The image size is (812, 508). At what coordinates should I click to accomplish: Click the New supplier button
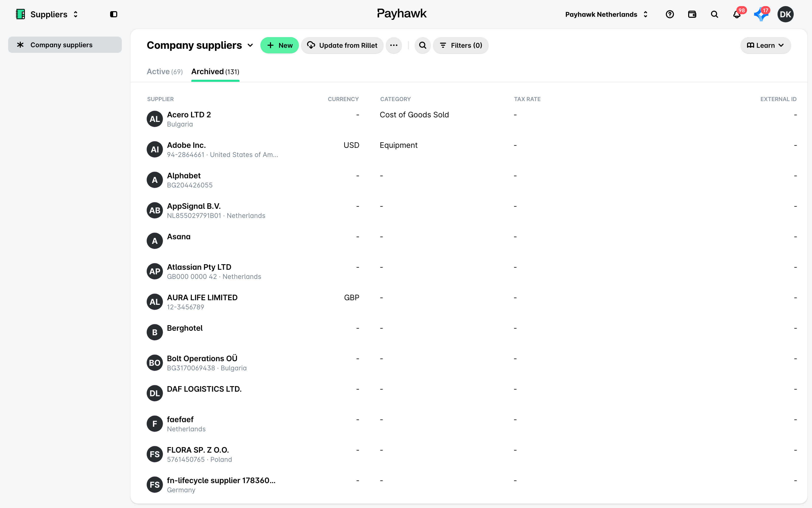[279, 45]
